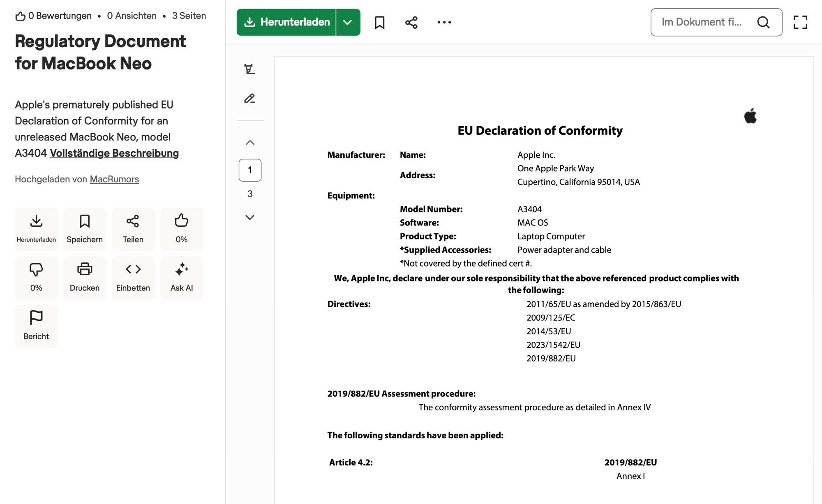
Task: Click the document search field
Action: pos(703,22)
